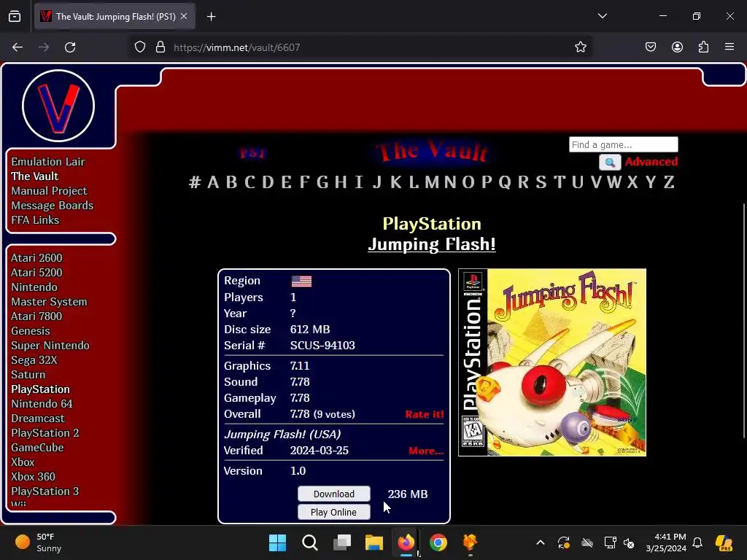Click The Vault banner heading
Image resolution: width=747 pixels, height=560 pixels.
(x=432, y=151)
